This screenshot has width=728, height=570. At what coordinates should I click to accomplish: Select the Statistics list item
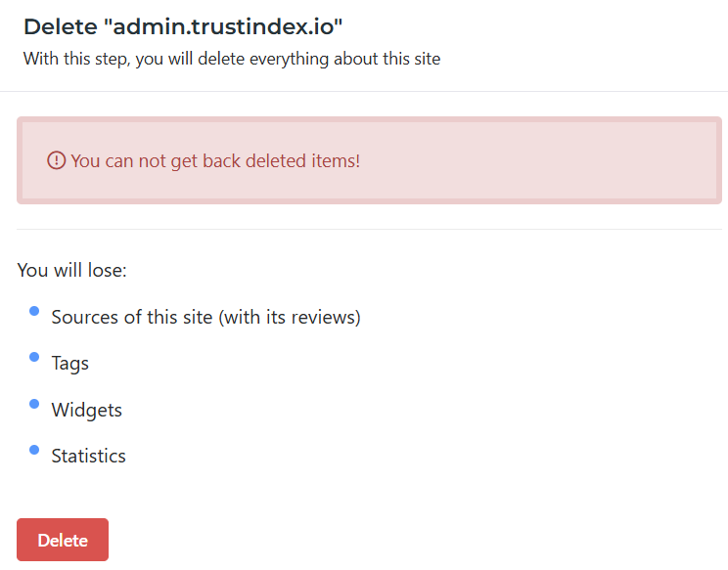coord(89,456)
